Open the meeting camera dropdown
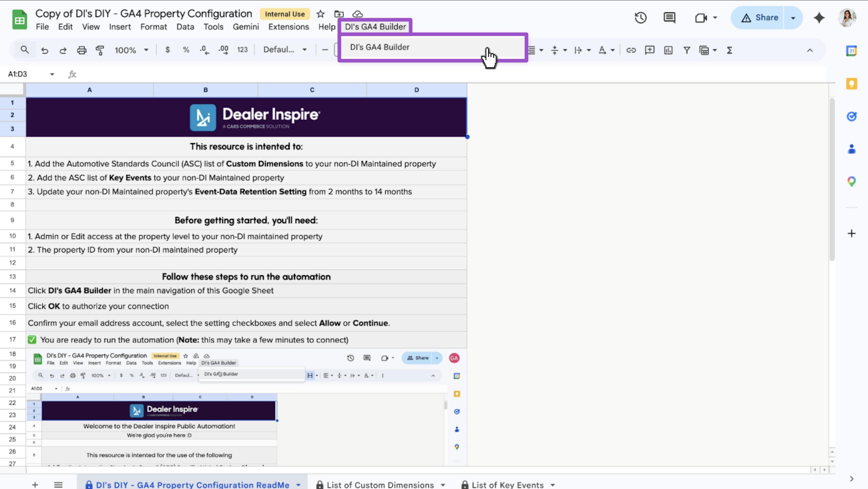868x489 pixels. 715,18
